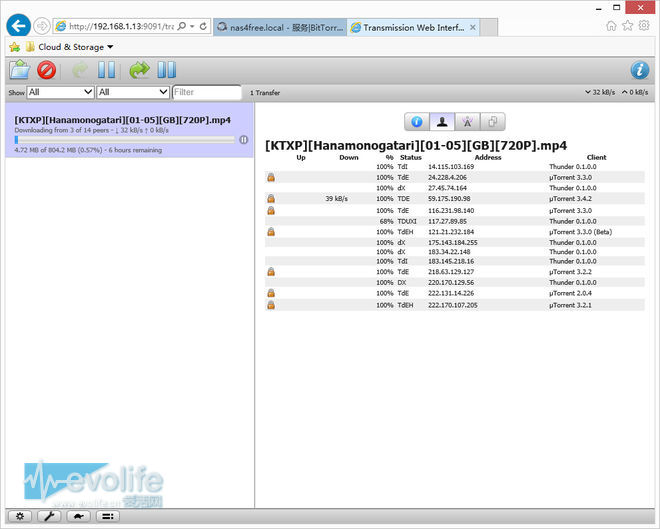
Task: Click peer address 27.45.74.164
Action: point(447,188)
